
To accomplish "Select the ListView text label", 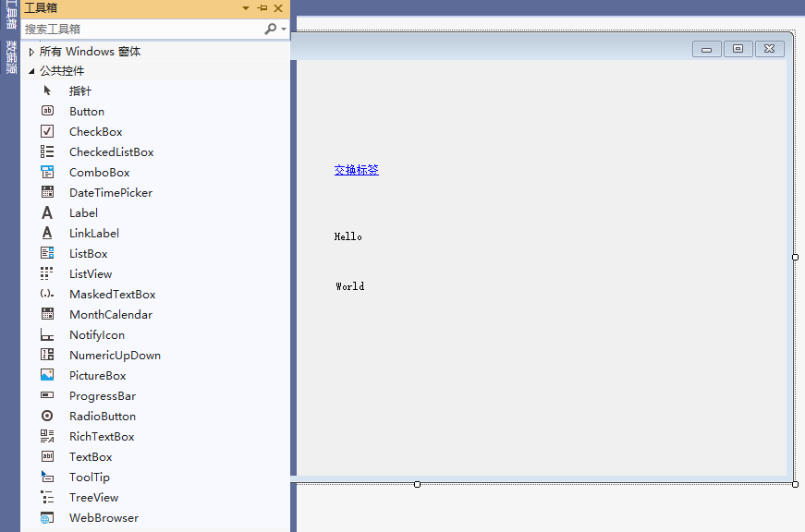I will click(91, 274).
